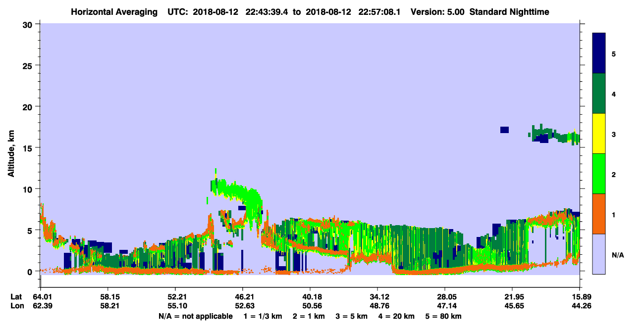Click the 'N/A = not applicable' legend note
This screenshot has height=330, width=644.
tap(195, 316)
